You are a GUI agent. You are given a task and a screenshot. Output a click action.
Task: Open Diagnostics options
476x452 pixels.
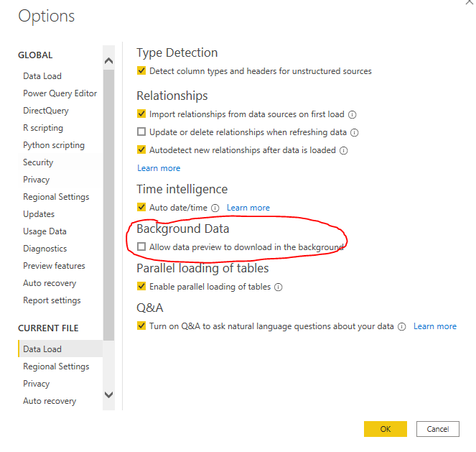[x=45, y=249]
